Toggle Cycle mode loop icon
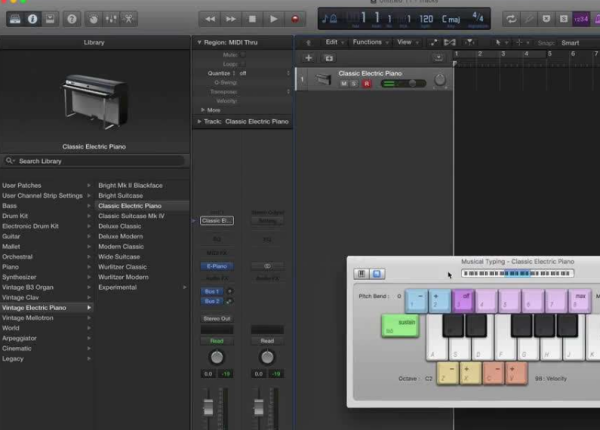 click(511, 19)
